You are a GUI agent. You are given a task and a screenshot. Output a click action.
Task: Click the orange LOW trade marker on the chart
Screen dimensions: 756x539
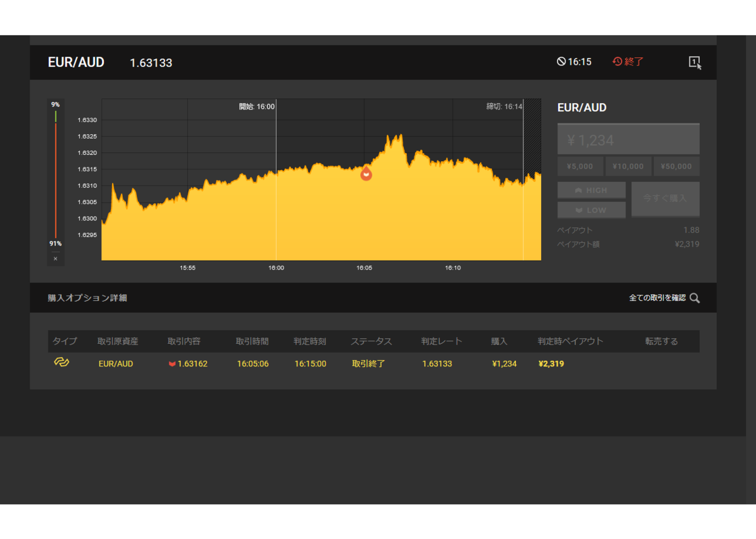click(366, 174)
